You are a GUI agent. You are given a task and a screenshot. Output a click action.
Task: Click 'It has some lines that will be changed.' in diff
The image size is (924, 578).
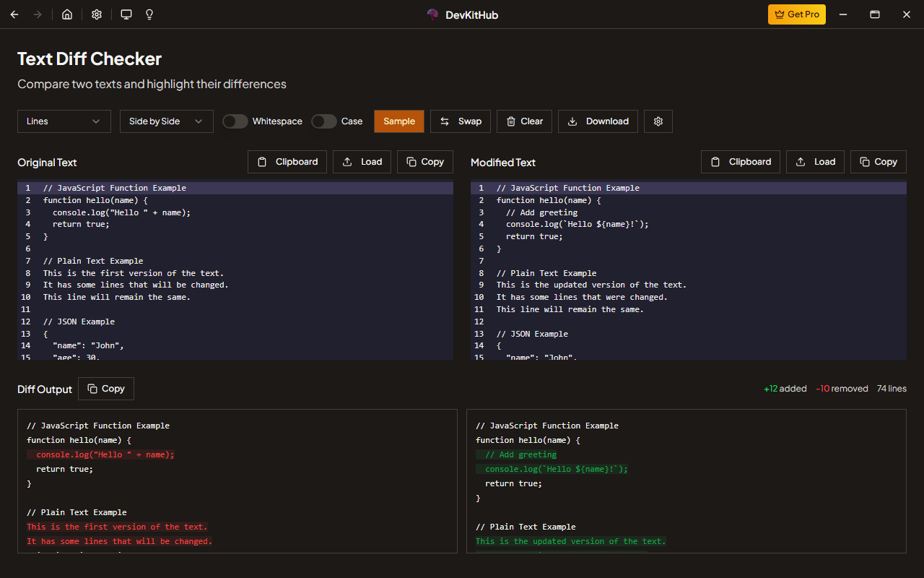(120, 541)
